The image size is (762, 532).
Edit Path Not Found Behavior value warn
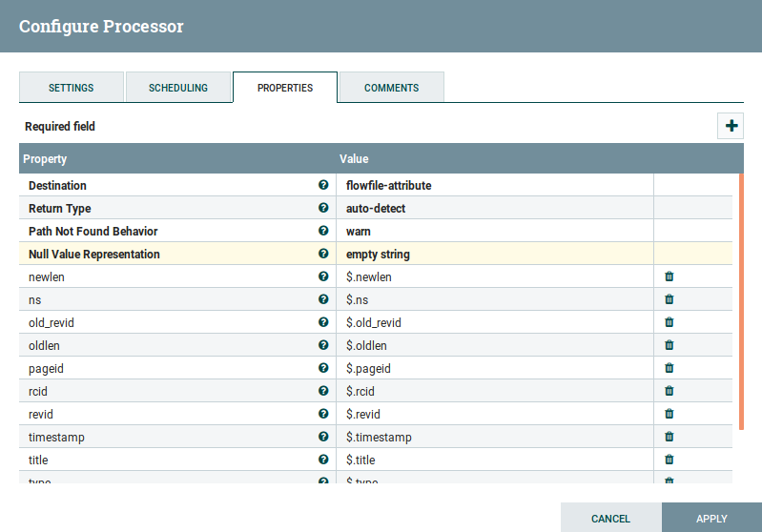(495, 231)
